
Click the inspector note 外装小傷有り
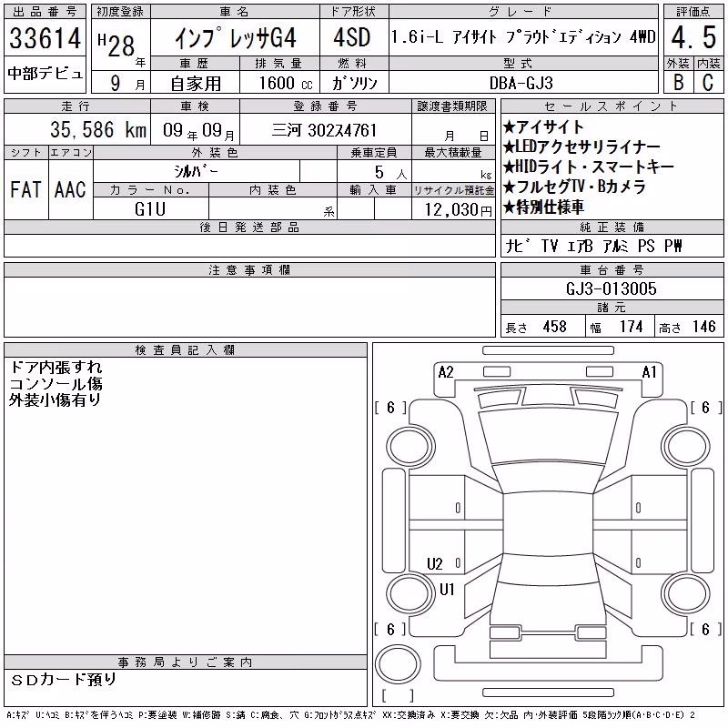pyautogui.click(x=55, y=399)
